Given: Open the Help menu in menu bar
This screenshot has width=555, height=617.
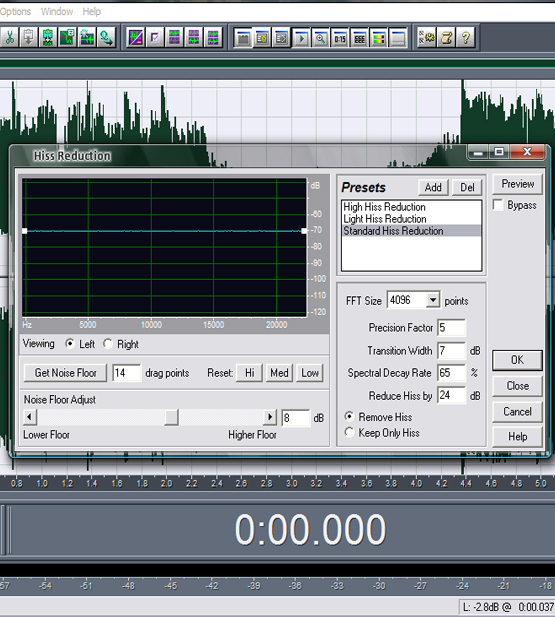Looking at the screenshot, I should pos(91,11).
